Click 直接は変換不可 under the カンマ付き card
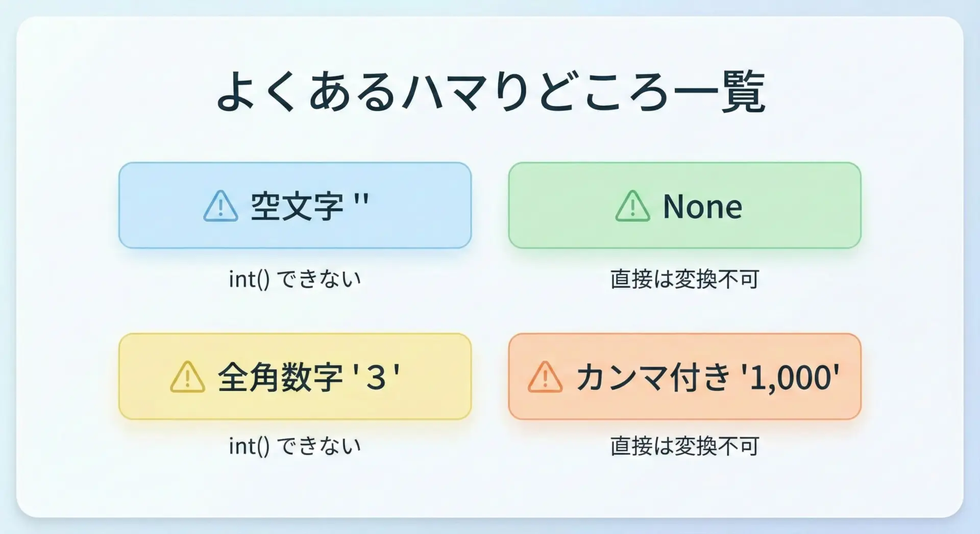Image resolution: width=980 pixels, height=534 pixels. point(684,446)
